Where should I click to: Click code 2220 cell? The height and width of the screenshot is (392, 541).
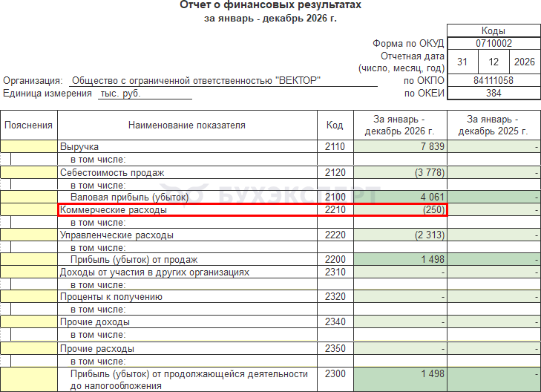[x=335, y=235]
